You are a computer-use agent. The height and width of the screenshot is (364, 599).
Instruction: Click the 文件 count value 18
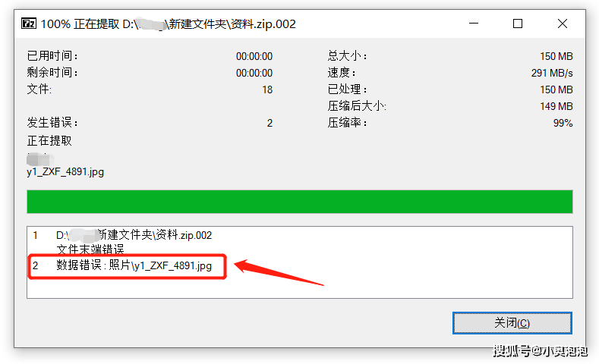[x=267, y=89]
